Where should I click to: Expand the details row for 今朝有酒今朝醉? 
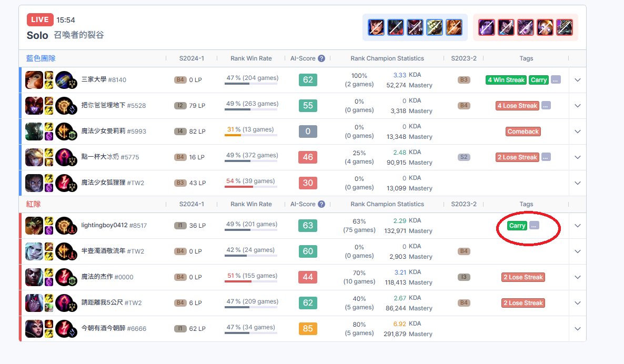(x=578, y=329)
